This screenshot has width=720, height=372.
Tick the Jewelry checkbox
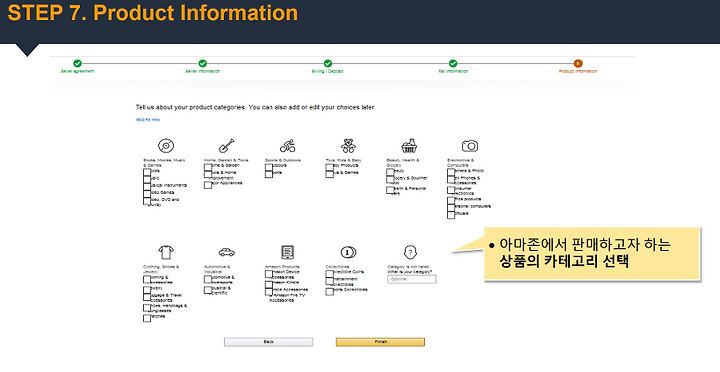tap(147, 289)
